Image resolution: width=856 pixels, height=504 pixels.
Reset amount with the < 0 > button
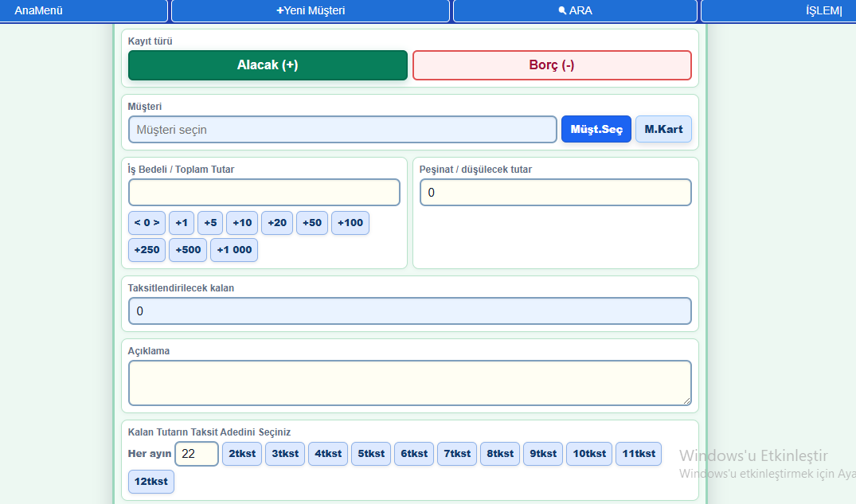point(147,223)
